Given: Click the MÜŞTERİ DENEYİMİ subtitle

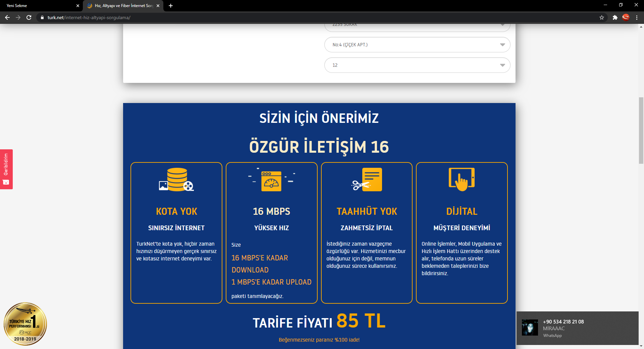Looking at the screenshot, I should pyautogui.click(x=462, y=228).
